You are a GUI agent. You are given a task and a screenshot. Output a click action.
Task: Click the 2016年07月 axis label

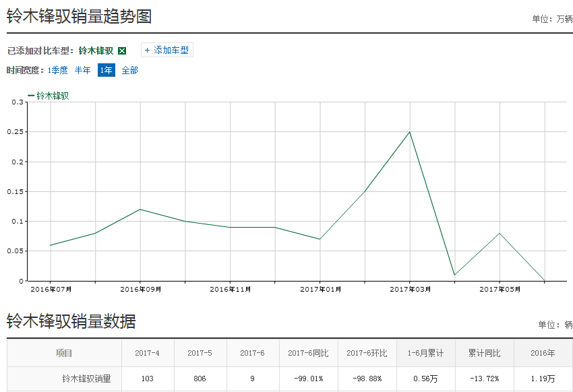point(51,290)
